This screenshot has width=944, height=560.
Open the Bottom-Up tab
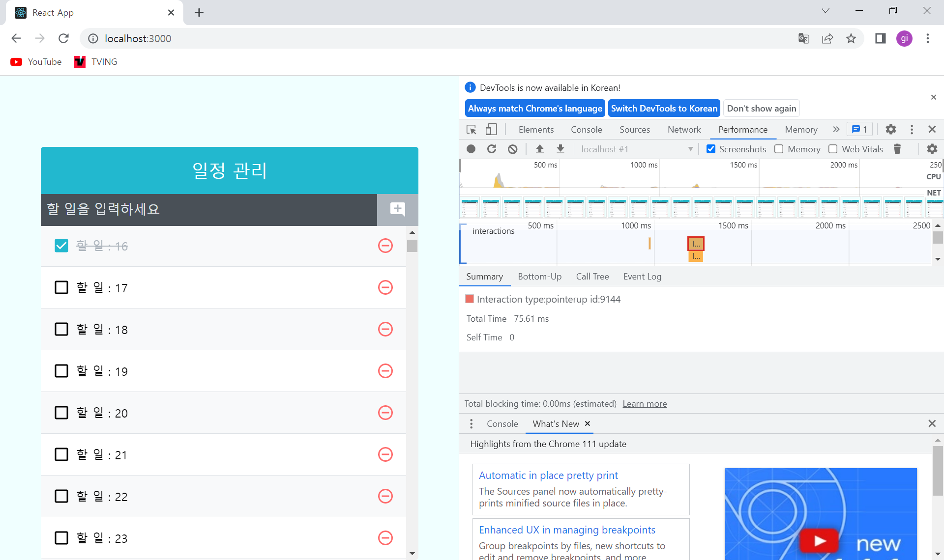coord(539,277)
